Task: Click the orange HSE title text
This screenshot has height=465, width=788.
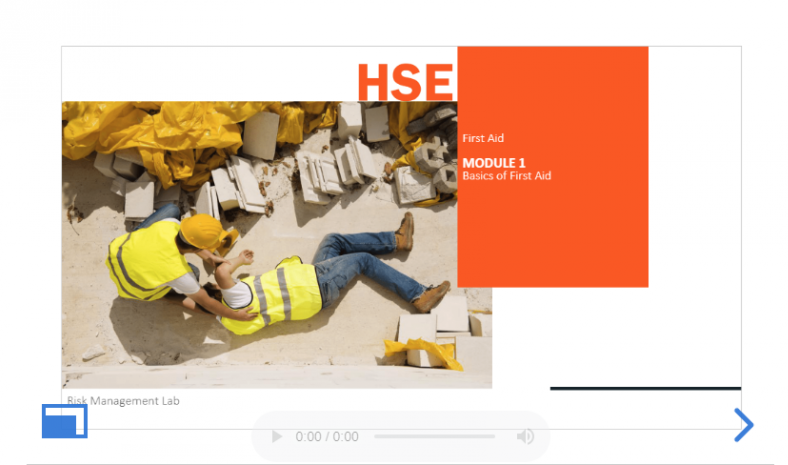Action: click(405, 82)
